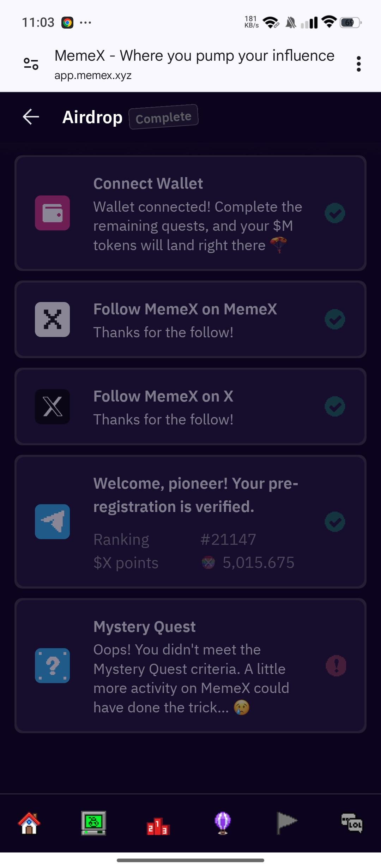Tap the app.memex.xyz address text

tap(93, 76)
